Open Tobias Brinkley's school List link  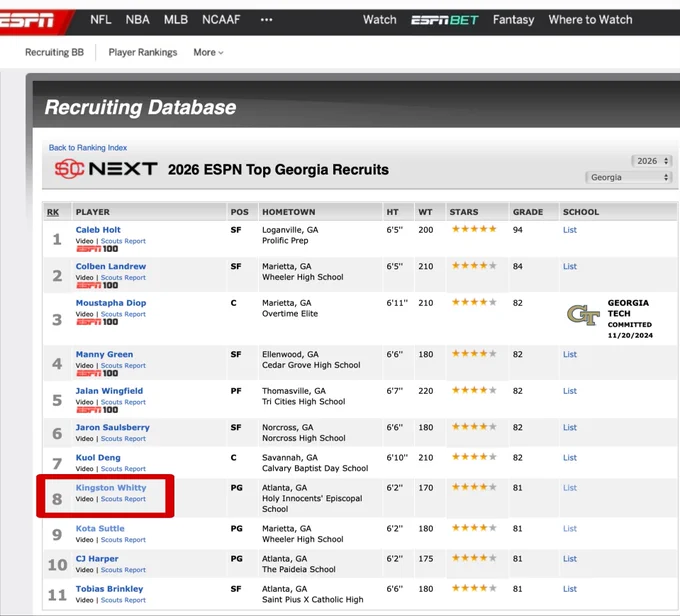(x=570, y=589)
